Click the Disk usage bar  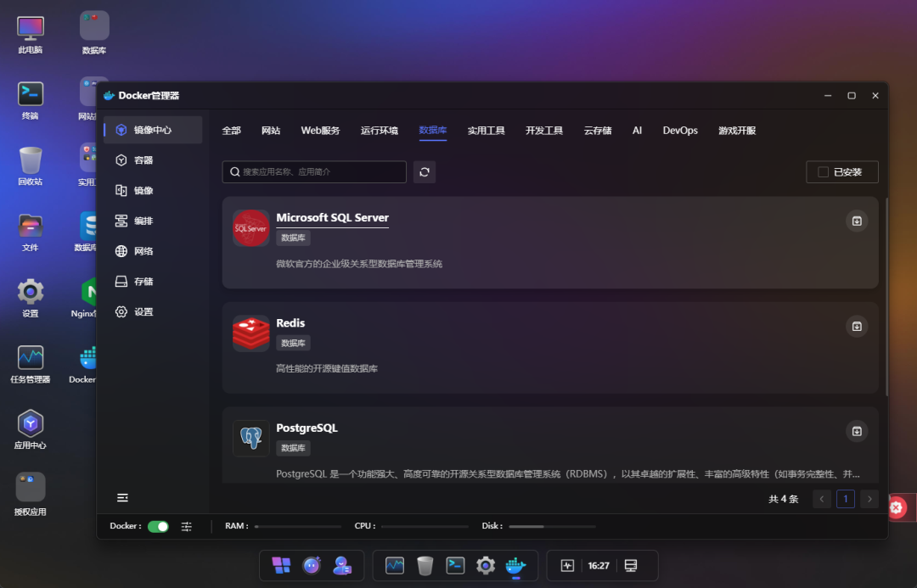click(552, 527)
